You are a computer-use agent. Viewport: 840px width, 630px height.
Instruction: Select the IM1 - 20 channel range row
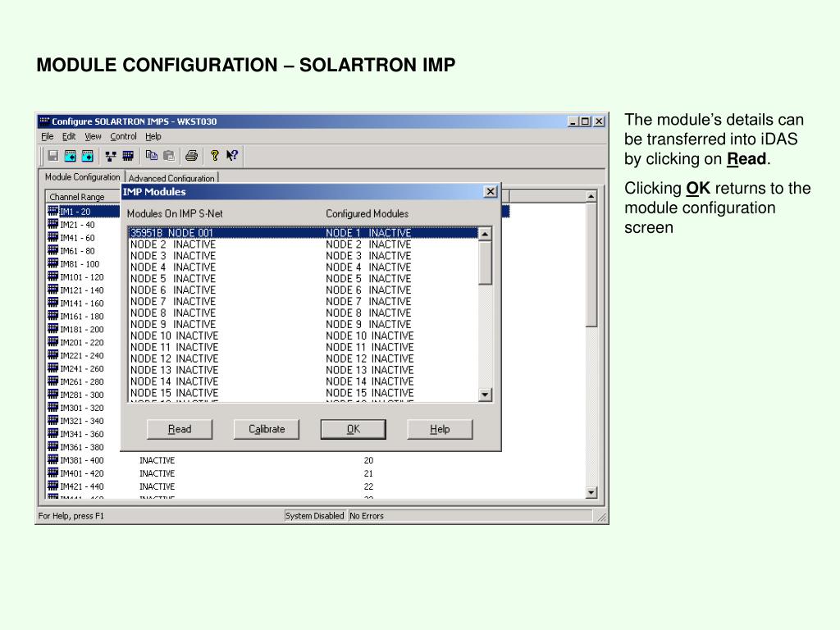coord(84,212)
